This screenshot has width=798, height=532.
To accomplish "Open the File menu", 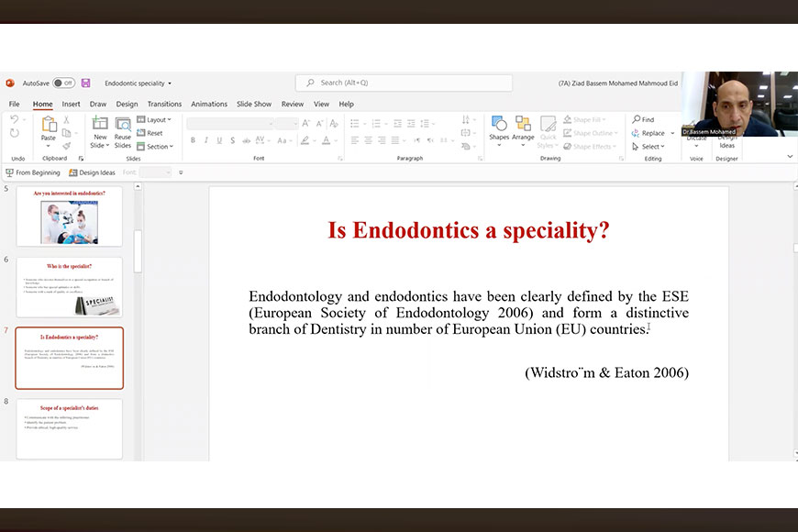I will (15, 104).
